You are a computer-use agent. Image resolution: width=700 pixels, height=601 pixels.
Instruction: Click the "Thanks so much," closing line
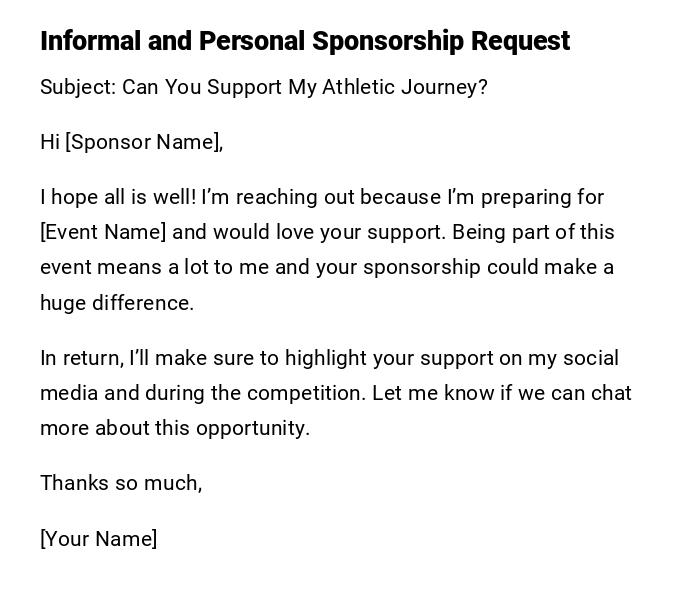(121, 483)
